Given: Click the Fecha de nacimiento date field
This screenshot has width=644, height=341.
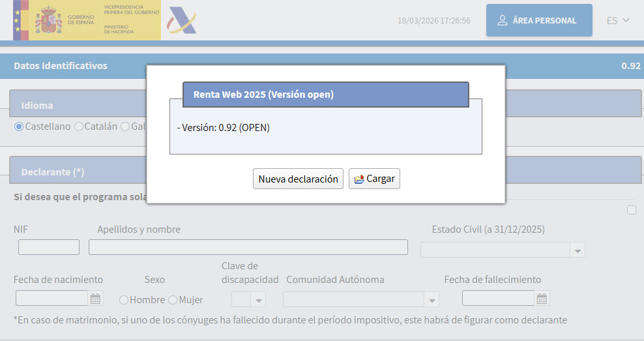Looking at the screenshot, I should tap(51, 298).
